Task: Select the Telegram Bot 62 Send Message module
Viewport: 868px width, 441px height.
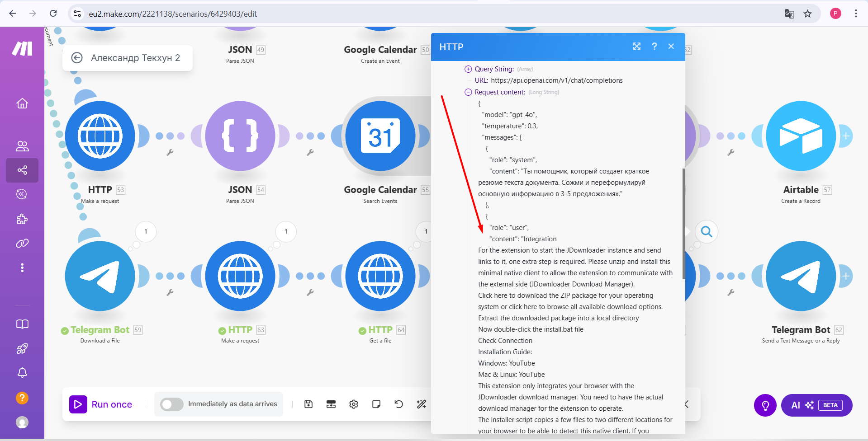Action: pos(801,276)
